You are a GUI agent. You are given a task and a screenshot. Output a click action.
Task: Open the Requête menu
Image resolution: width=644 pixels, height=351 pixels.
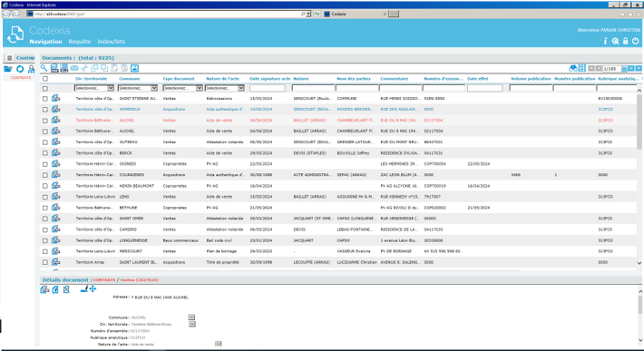click(80, 42)
